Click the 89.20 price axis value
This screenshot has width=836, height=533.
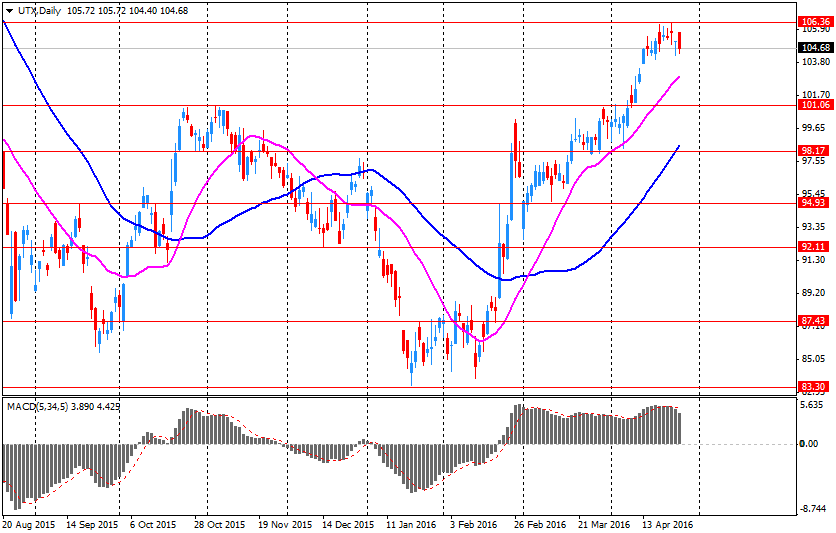[x=816, y=293]
